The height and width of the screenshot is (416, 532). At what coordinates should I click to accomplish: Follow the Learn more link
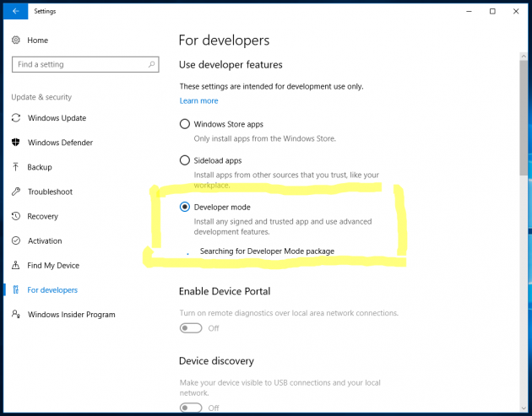[x=198, y=100]
